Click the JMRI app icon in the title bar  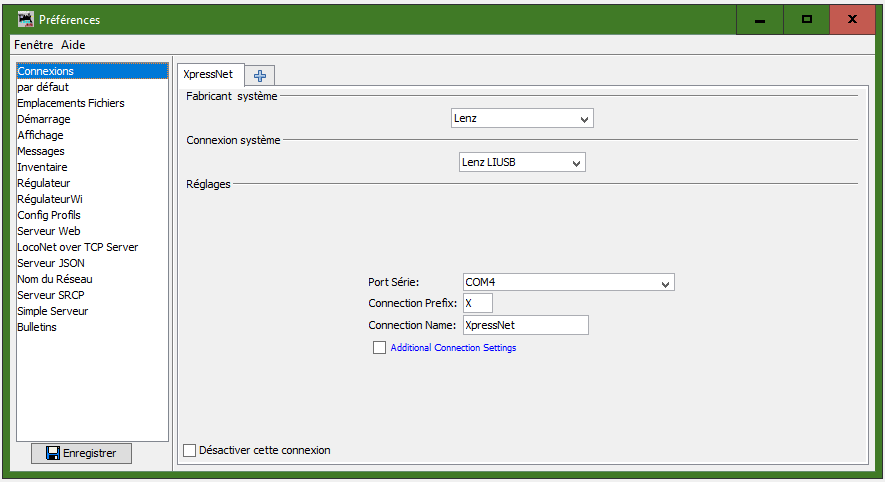pos(25,19)
